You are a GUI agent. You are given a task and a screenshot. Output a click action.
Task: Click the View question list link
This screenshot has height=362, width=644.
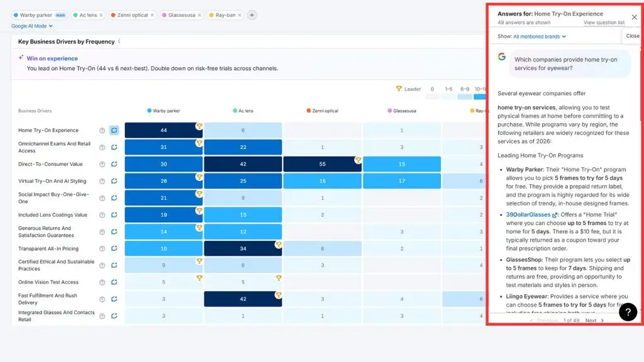pos(604,23)
